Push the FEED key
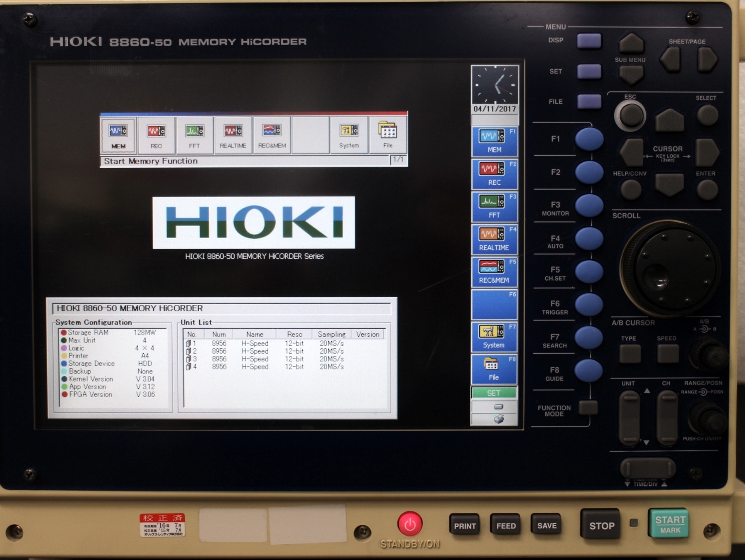Viewport: 745px width, 560px height. (505, 526)
